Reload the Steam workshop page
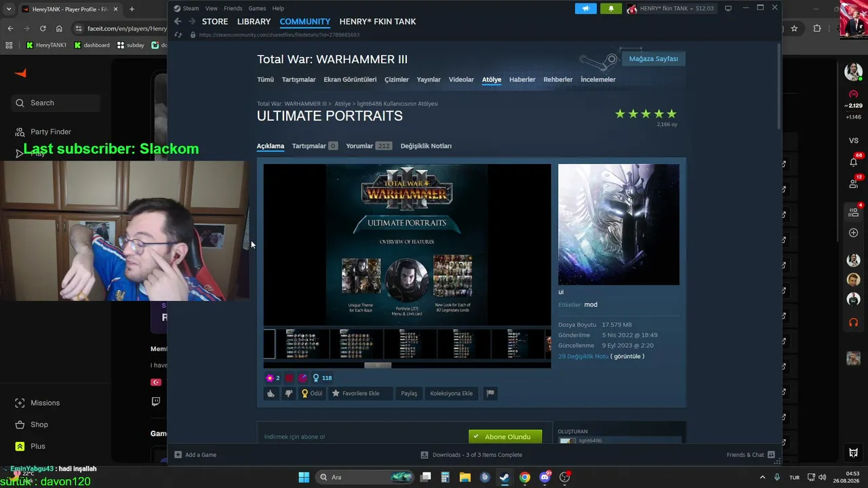Screen dimensions: 868x488 pyautogui.click(x=178, y=35)
